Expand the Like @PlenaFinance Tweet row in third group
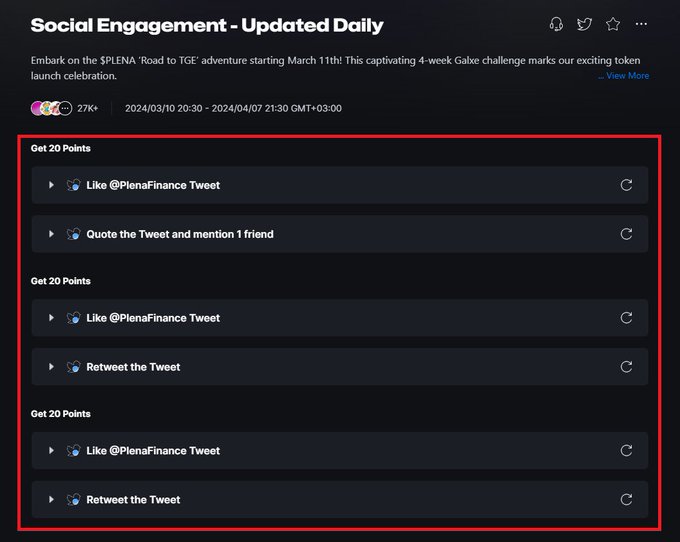The width and height of the screenshot is (680, 542). (x=51, y=451)
